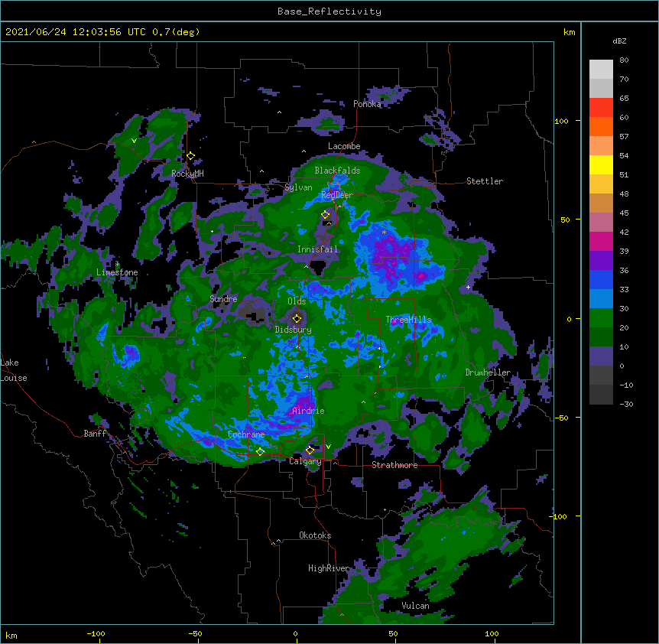Click the dBZ legend heading
Image resolution: width=659 pixels, height=644 pixels.
pyautogui.click(x=619, y=41)
